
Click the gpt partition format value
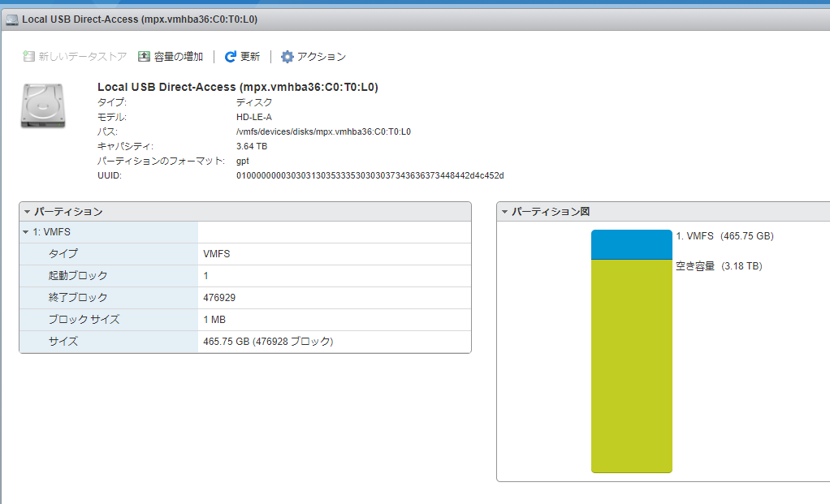click(243, 162)
